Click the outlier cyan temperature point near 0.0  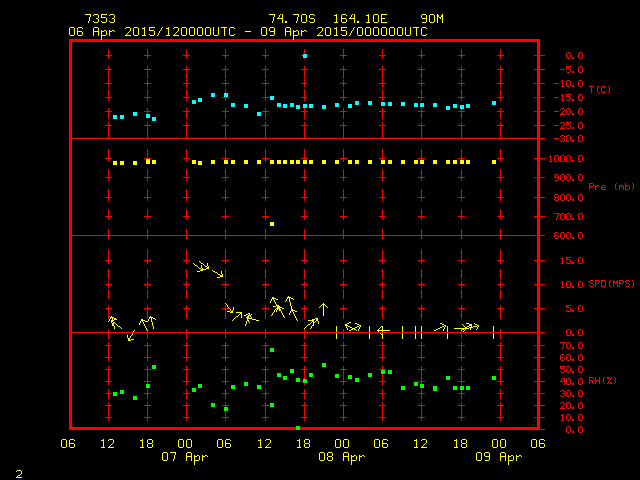click(x=305, y=56)
